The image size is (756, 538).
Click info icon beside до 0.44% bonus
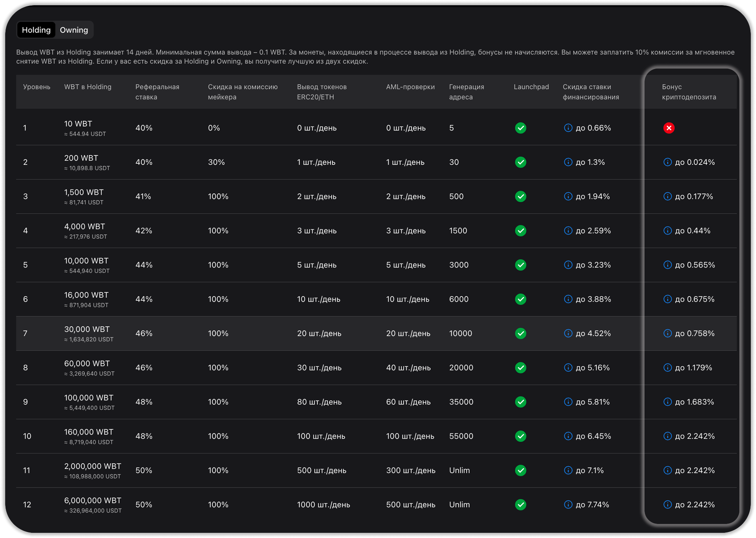(667, 231)
